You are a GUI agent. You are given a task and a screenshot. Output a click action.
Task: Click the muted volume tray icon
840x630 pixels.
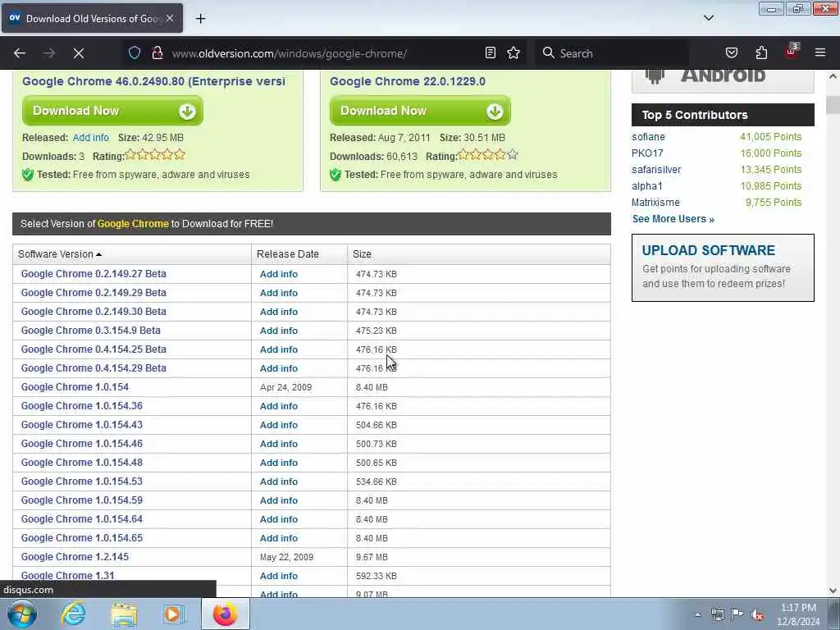point(757,614)
